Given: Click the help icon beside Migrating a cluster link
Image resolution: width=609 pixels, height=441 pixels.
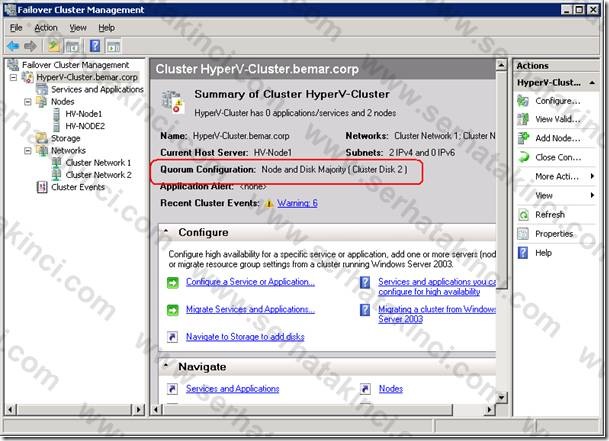Looking at the screenshot, I should 365,310.
